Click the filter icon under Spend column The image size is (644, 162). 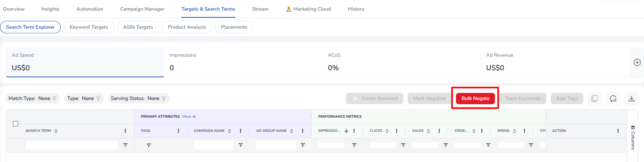(531, 145)
